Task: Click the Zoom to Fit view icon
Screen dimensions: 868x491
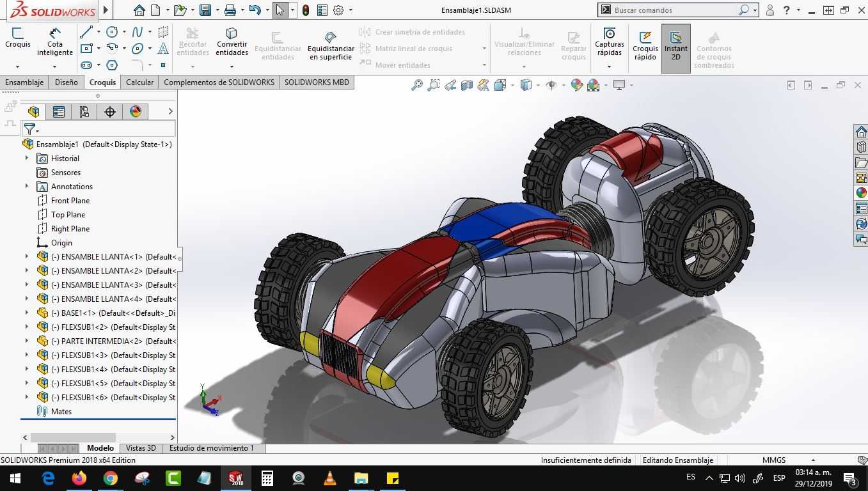Action: (x=417, y=85)
